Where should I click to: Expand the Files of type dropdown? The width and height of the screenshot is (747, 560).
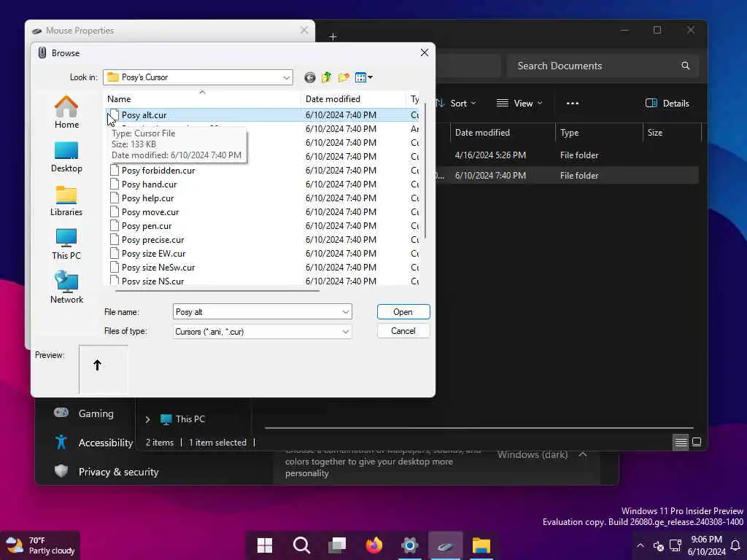345,332
